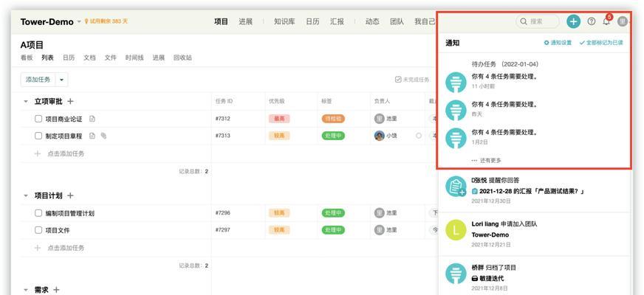Open the help question mark icon
This screenshot has width=644, height=295.
(x=591, y=21)
